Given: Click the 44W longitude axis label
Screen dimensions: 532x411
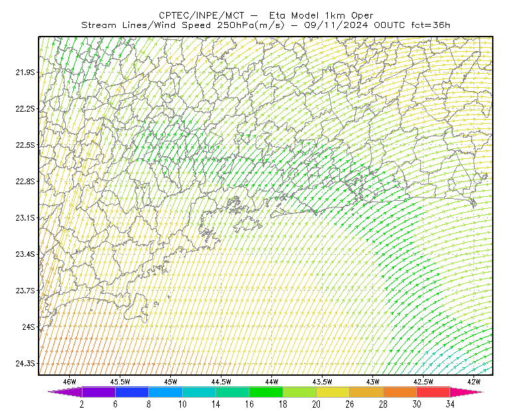Looking at the screenshot, I should pos(271,382).
